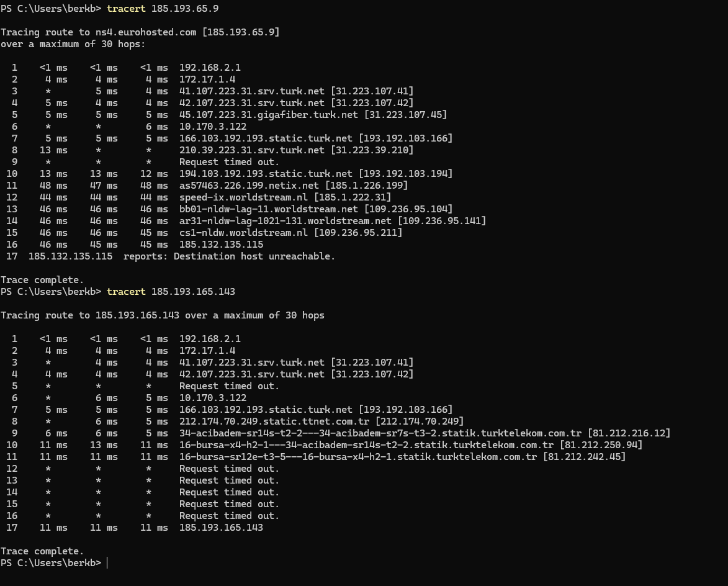Click the address [81.212.250.94]
728x586 pixels.
(x=601, y=445)
